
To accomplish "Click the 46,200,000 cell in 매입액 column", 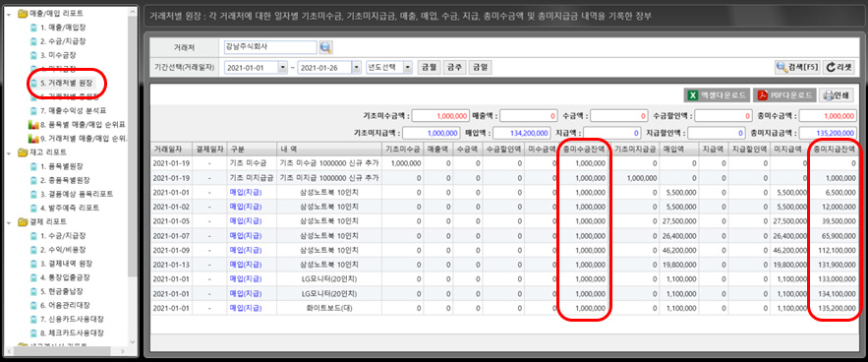I will point(680,250).
